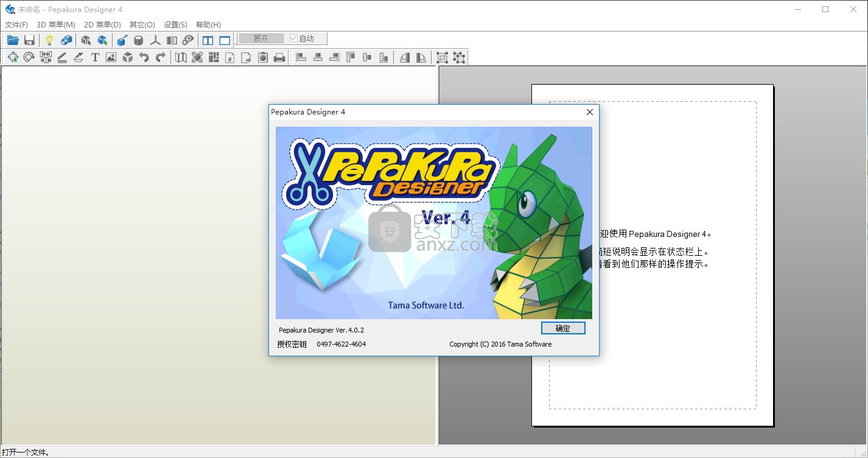Click the Print printer icon
Viewport: 868px width, 458px height.
click(279, 57)
